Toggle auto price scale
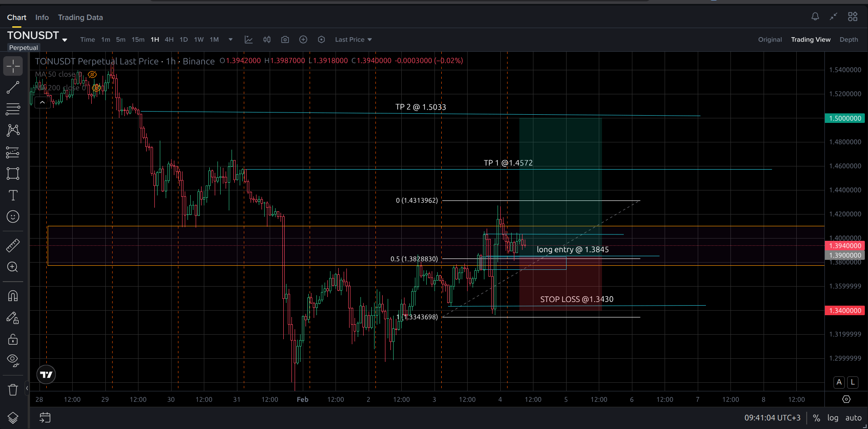Viewport: 868px width, 429px height. [x=853, y=418]
